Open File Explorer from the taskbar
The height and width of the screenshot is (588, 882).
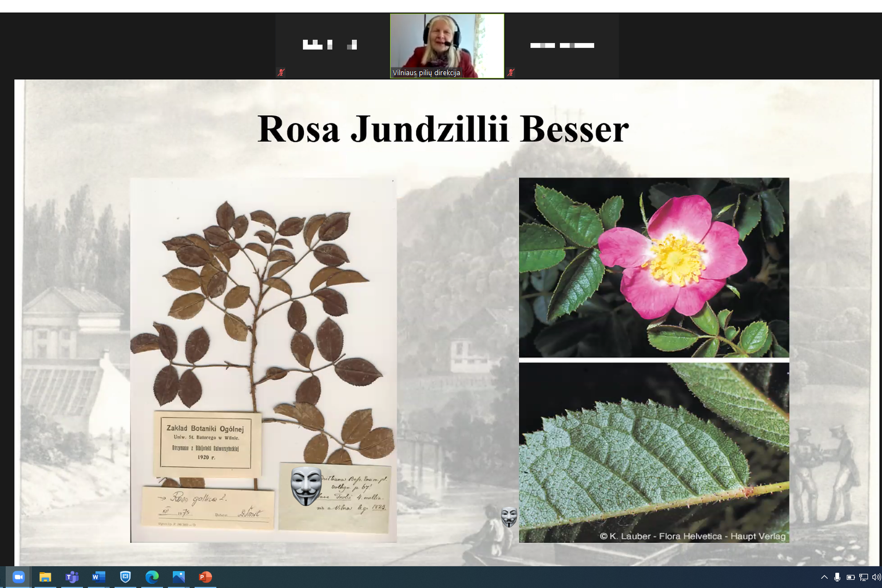(x=45, y=577)
